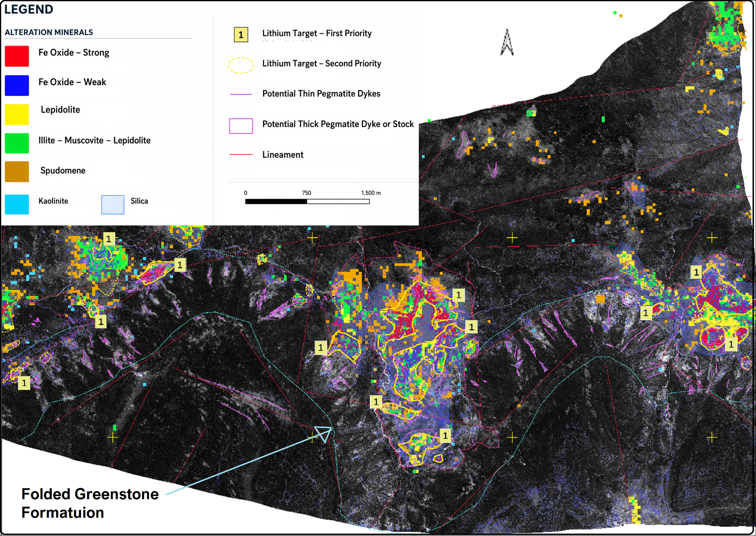Click the 'LEGEND' heading
Screen dimensions: 756x536
pos(29,9)
